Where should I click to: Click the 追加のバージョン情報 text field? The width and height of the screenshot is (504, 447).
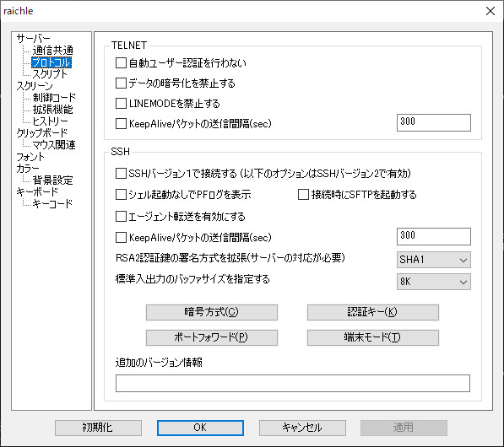(292, 383)
